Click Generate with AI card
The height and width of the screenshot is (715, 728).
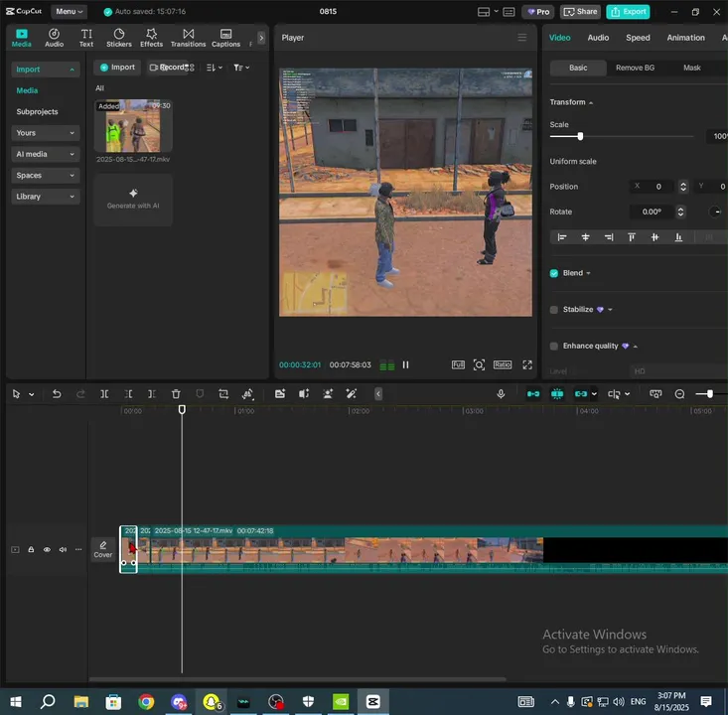133,200
